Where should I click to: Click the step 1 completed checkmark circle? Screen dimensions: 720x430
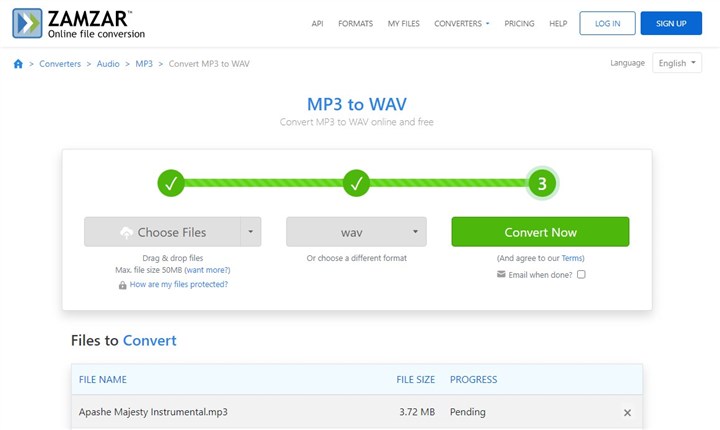(x=171, y=183)
